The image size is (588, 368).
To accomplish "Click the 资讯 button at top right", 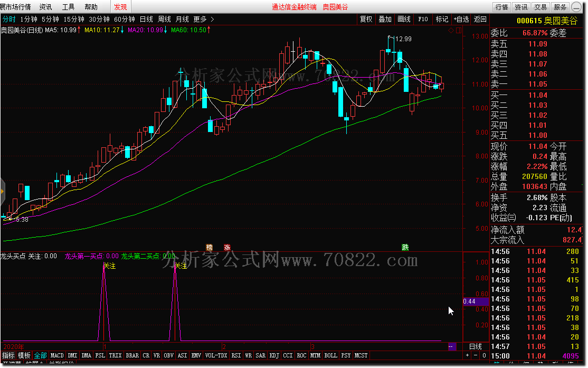I will coord(521,7).
